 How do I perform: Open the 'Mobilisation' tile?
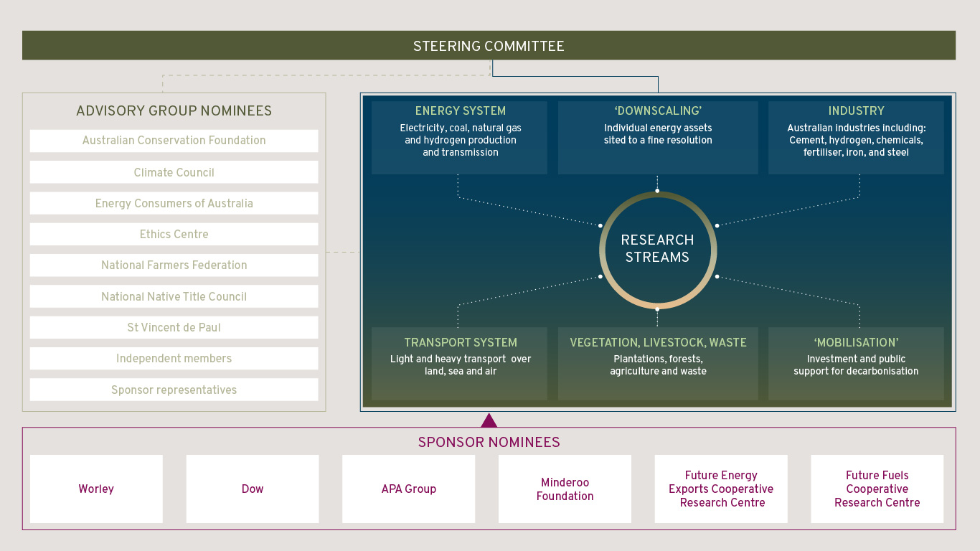pyautogui.click(x=856, y=364)
